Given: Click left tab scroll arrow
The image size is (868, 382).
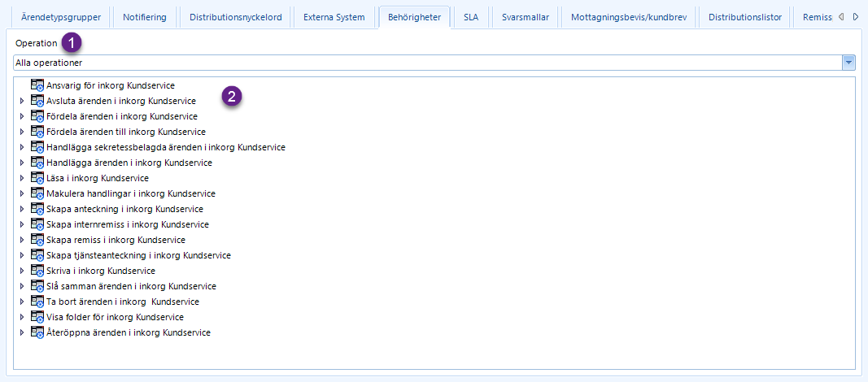Looking at the screenshot, I should (x=841, y=17).
